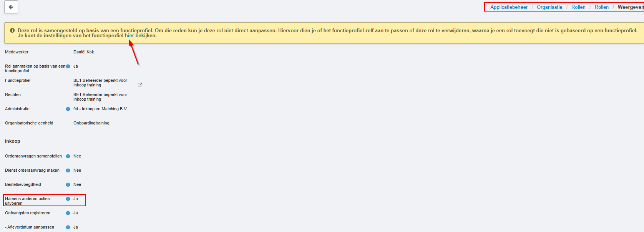Click the Inkoop section heading
This screenshot has width=644, height=232.
pyautogui.click(x=13, y=141)
